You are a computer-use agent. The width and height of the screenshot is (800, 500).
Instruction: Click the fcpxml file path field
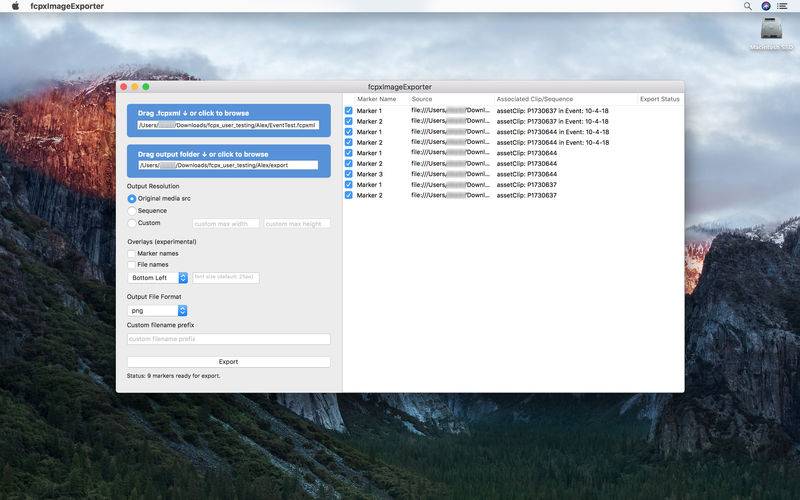[x=228, y=125]
